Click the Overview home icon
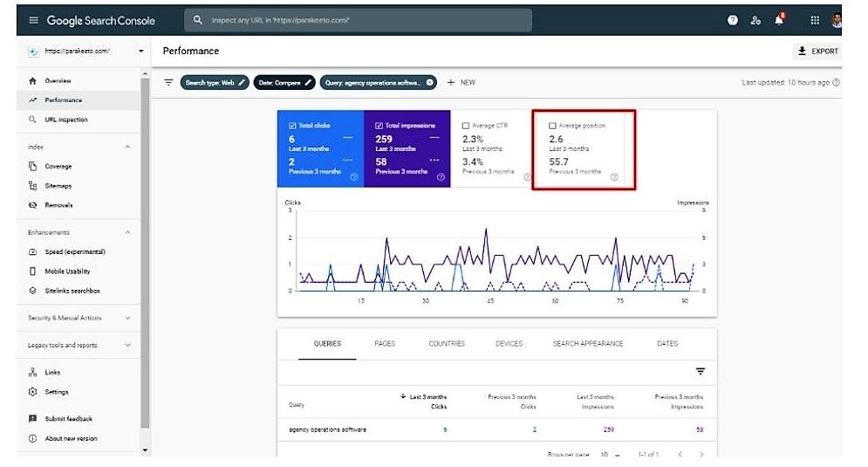 pos(32,81)
